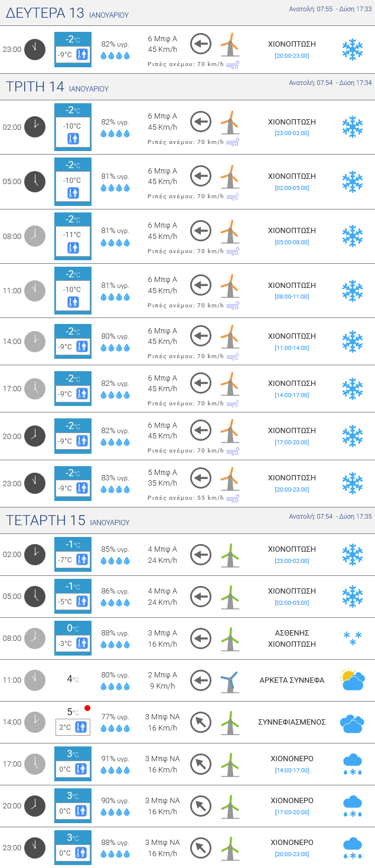Click the red dot beside 5°C
This screenshot has width=375, height=868.
(x=87, y=708)
